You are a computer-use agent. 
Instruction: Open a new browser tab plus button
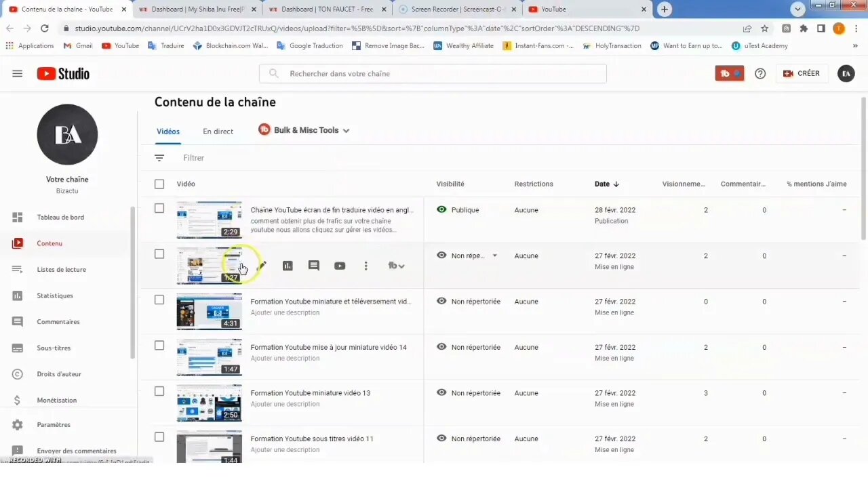(665, 9)
